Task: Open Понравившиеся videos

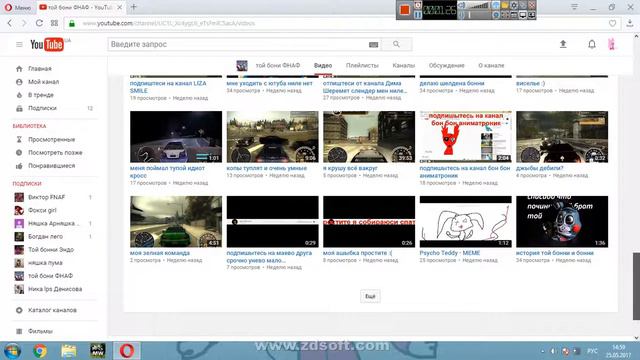Action: point(51,166)
